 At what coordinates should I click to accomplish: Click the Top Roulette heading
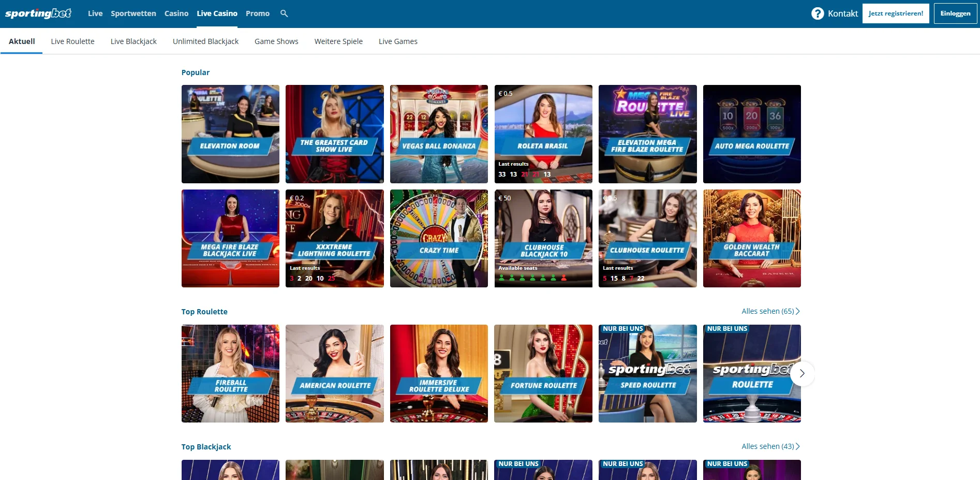click(x=204, y=312)
